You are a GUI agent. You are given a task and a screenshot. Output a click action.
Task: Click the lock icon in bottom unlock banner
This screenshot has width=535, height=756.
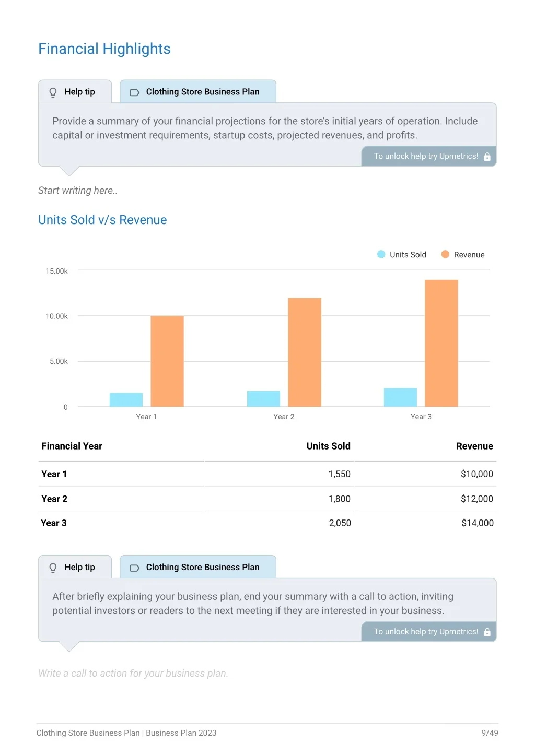[x=487, y=632]
